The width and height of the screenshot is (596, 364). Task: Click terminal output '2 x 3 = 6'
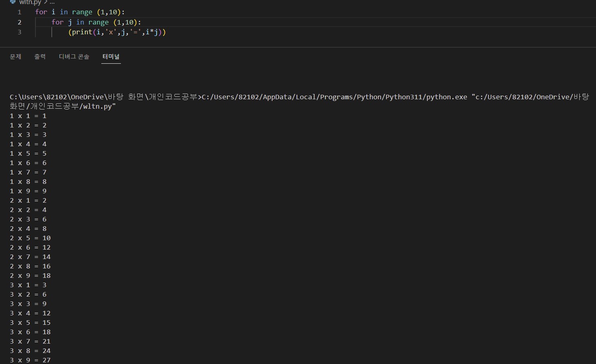[x=28, y=219]
